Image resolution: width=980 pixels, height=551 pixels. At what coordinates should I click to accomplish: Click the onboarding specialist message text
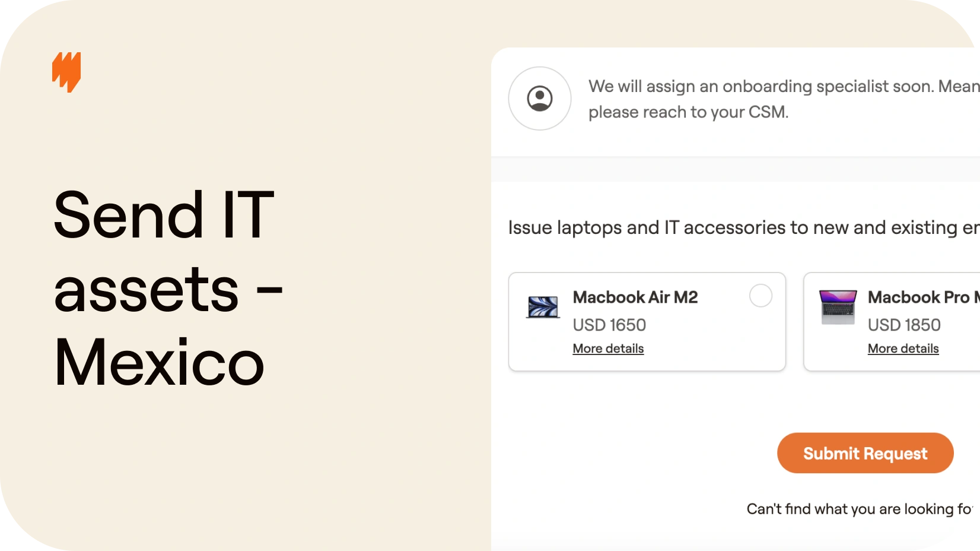click(x=784, y=99)
